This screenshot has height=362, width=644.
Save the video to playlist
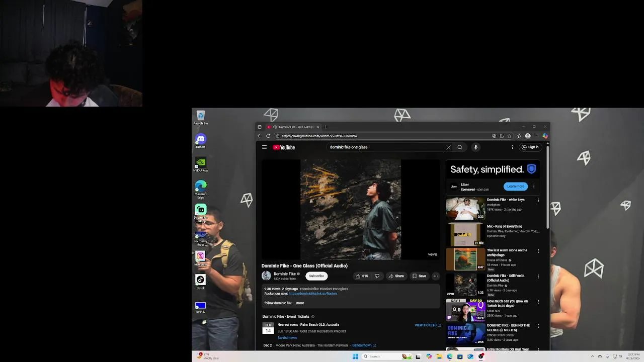(419, 276)
